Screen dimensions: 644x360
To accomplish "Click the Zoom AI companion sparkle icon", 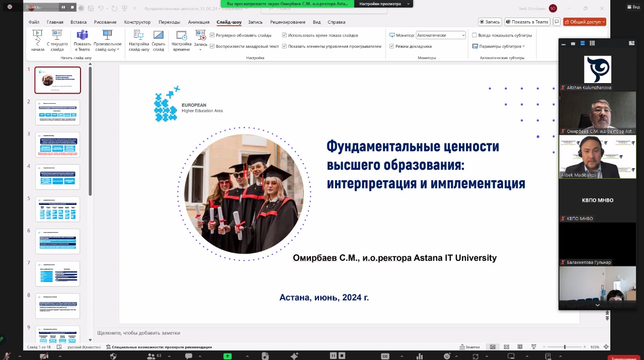I will (x=295, y=356).
